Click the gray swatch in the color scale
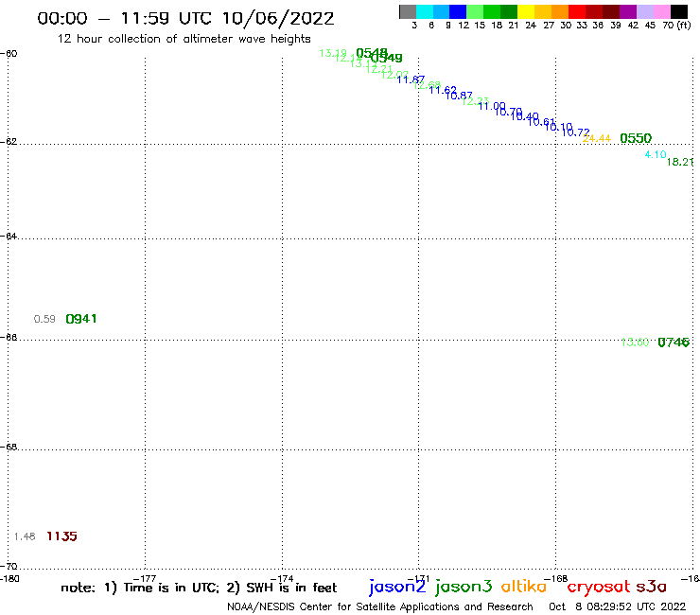The width and height of the screenshot is (700, 615). (408, 11)
